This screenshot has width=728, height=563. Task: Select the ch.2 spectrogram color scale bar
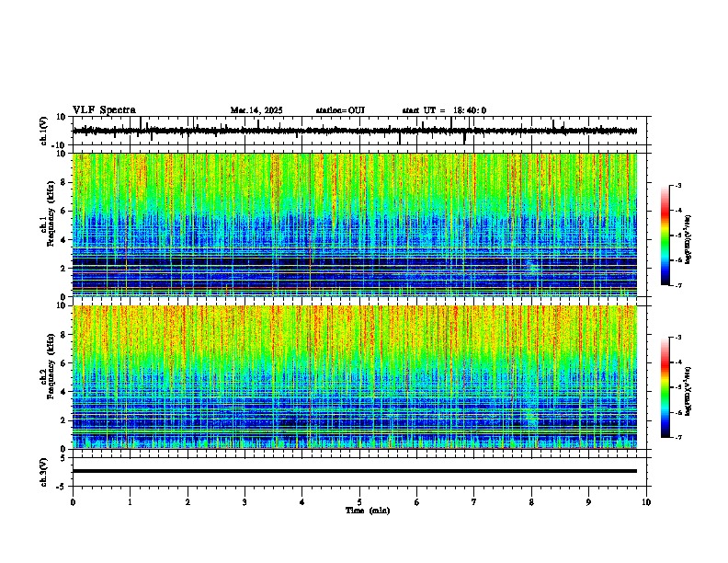point(665,387)
